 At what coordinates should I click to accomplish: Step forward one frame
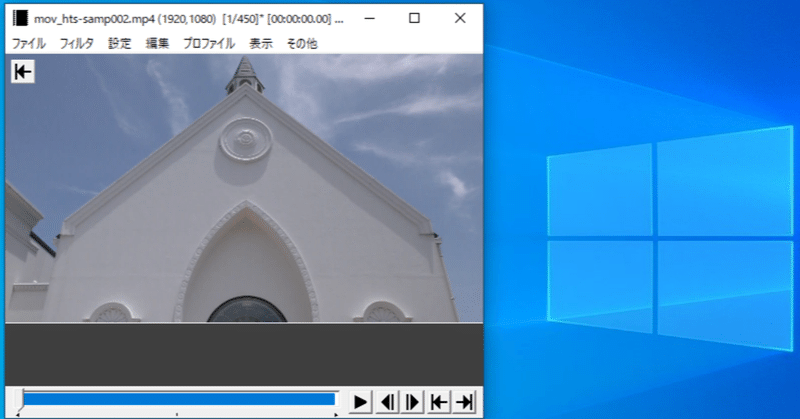[x=412, y=402]
